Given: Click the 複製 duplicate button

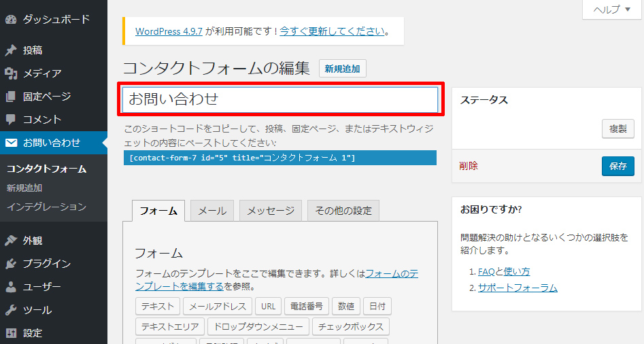Looking at the screenshot, I should pos(617,129).
